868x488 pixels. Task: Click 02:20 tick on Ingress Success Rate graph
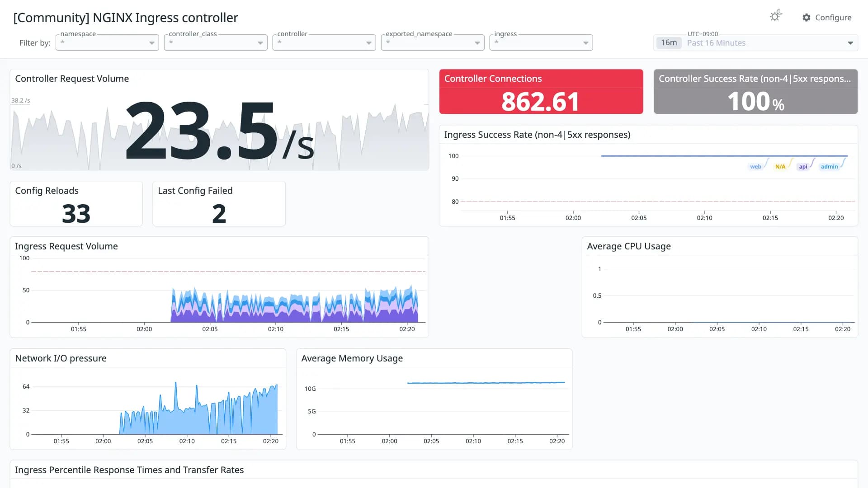coord(836,218)
